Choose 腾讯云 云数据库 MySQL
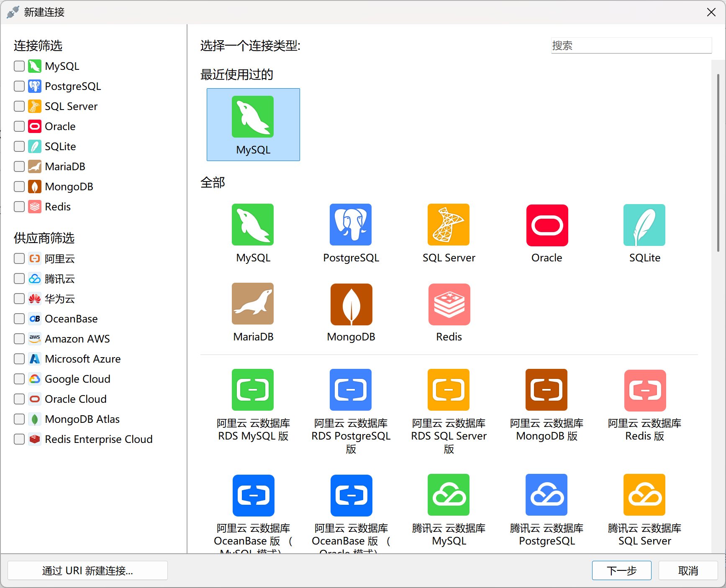 [x=449, y=510]
